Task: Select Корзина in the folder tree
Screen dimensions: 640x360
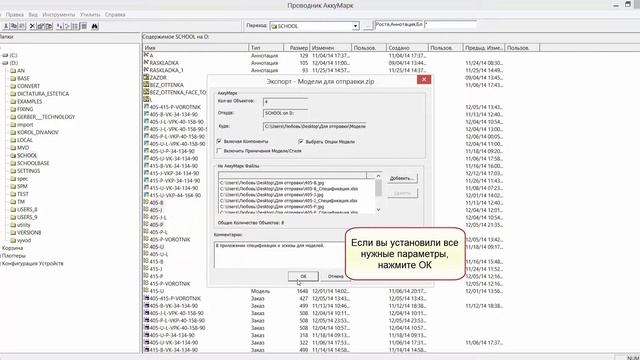Action: pos(12,248)
